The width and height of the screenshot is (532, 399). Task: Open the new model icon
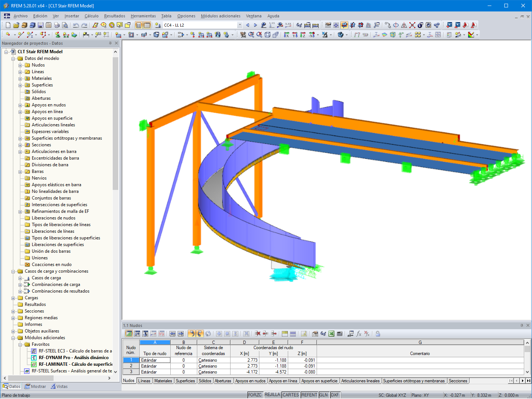[7, 25]
